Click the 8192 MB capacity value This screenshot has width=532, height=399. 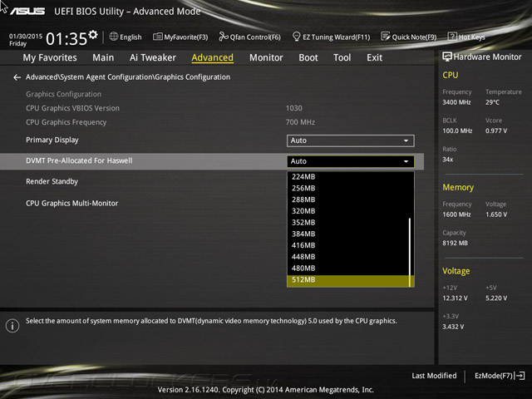[455, 243]
